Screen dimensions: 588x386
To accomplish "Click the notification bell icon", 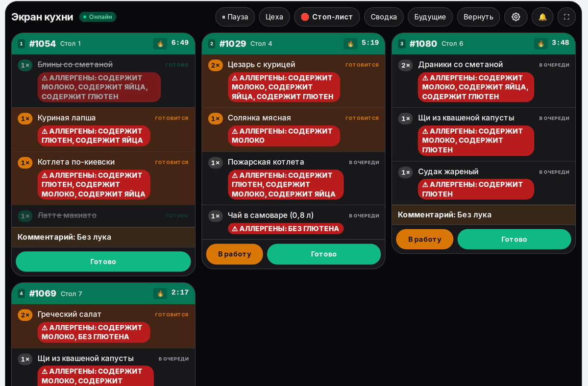I will [x=542, y=17].
